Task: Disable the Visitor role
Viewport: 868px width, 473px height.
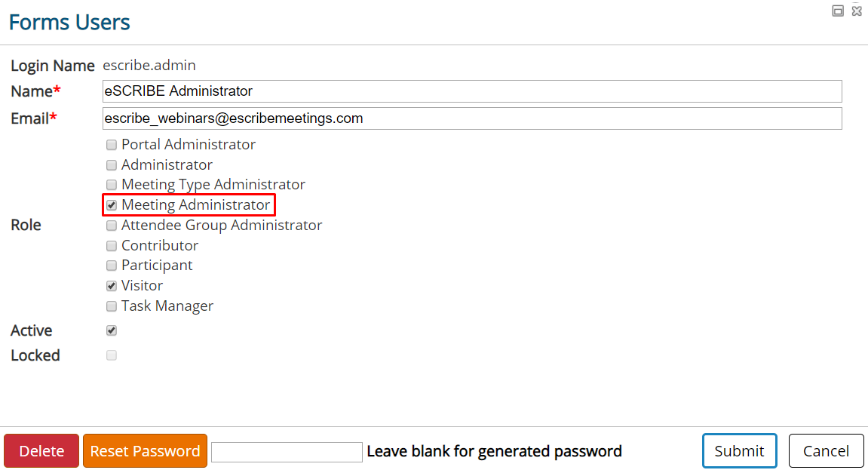Action: click(x=111, y=285)
